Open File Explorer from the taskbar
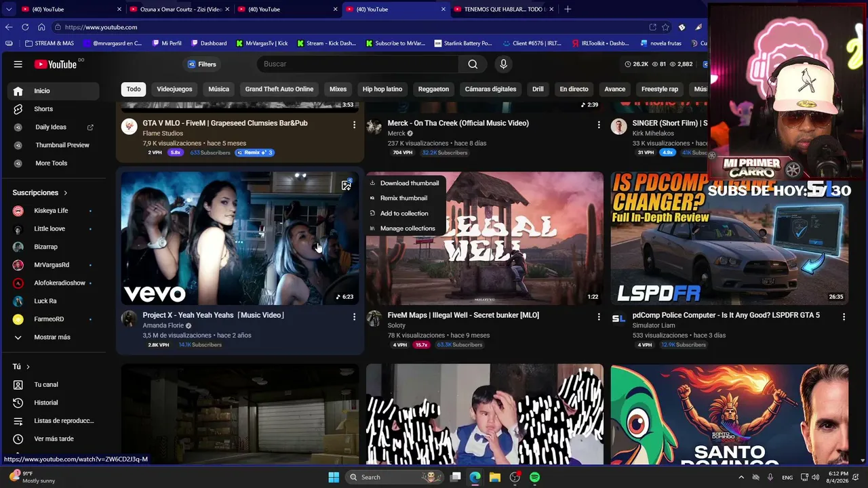 495,477
